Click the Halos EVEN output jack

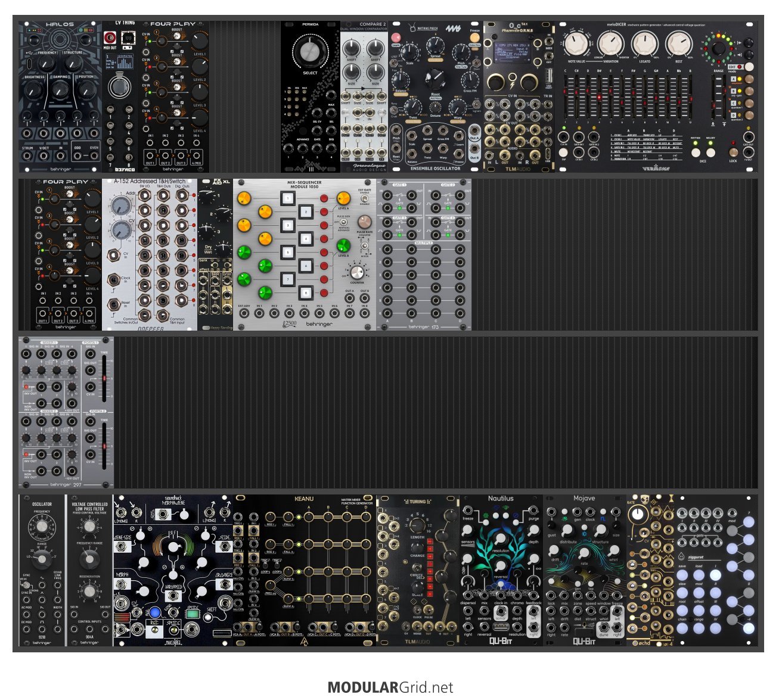point(93,156)
